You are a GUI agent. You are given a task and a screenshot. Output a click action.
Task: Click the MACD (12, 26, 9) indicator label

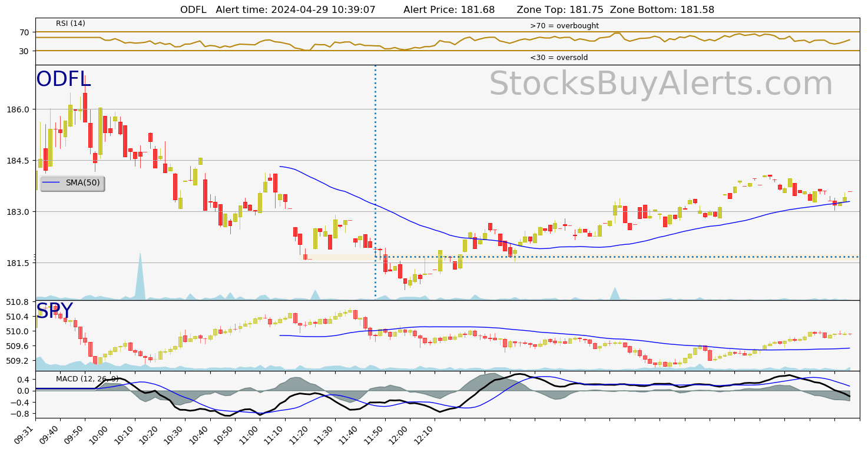tap(87, 378)
